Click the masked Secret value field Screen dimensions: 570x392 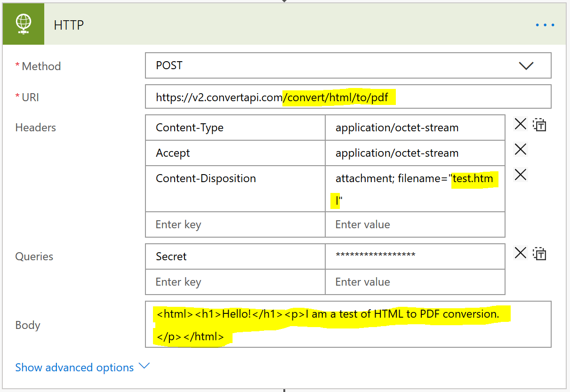(414, 256)
